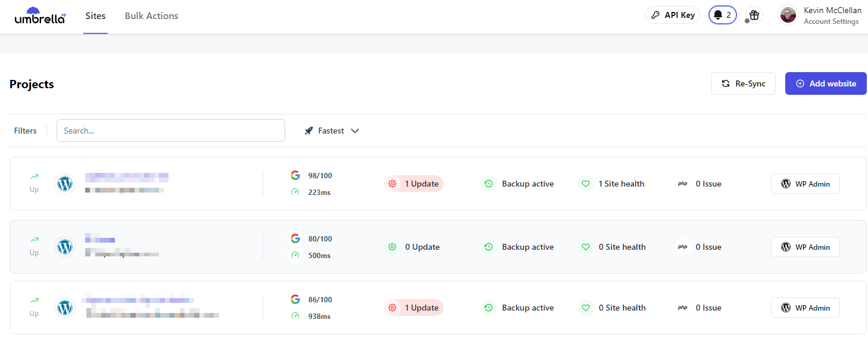
Task: Expand the Fastest sort dropdown
Action: coord(332,131)
